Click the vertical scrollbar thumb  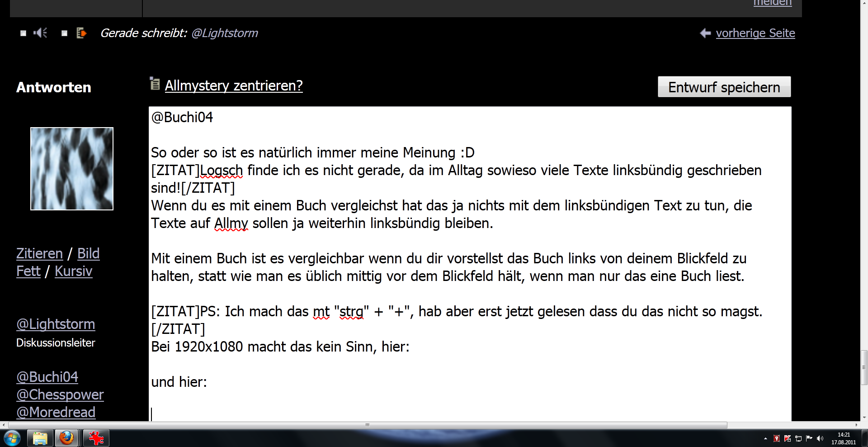[x=864, y=367]
